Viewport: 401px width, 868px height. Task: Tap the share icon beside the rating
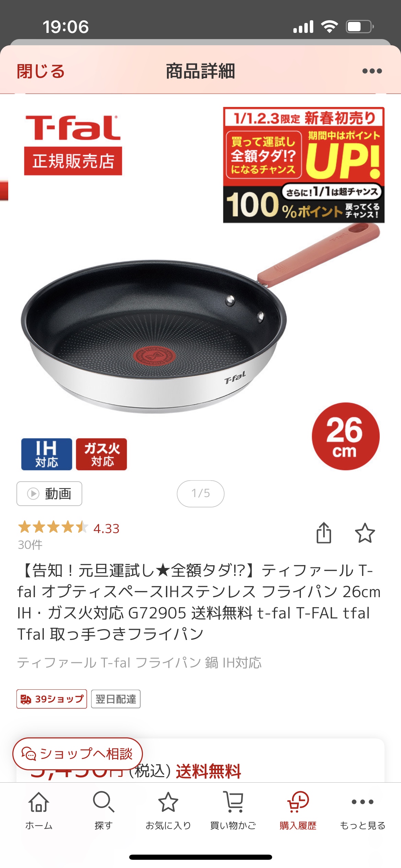tap(324, 533)
